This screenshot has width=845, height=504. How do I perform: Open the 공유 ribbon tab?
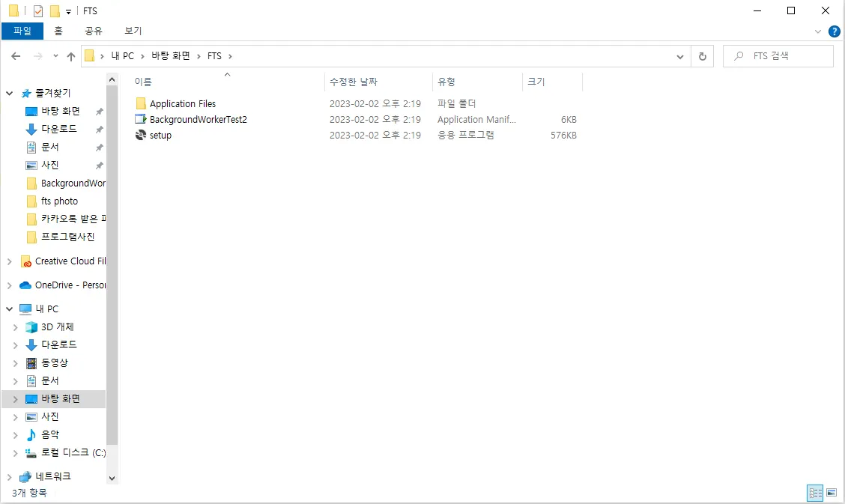[x=93, y=31]
